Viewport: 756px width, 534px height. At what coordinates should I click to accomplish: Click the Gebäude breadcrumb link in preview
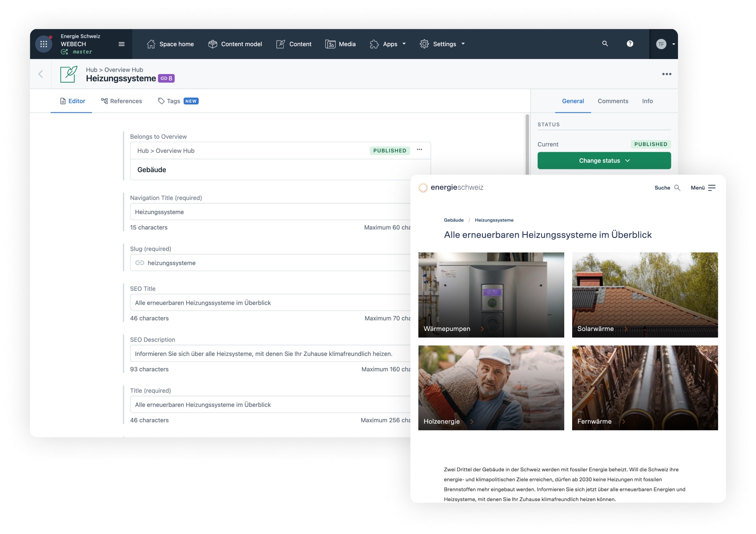454,220
